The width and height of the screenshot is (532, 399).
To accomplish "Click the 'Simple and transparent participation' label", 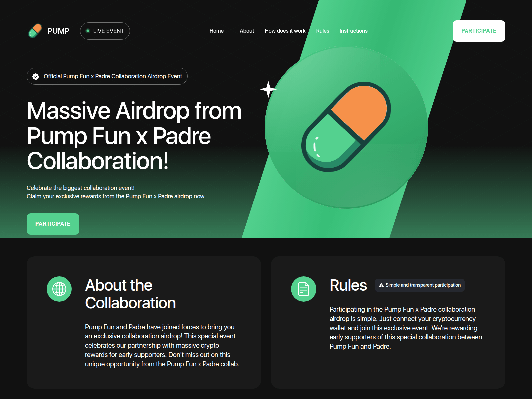I will coord(423,285).
